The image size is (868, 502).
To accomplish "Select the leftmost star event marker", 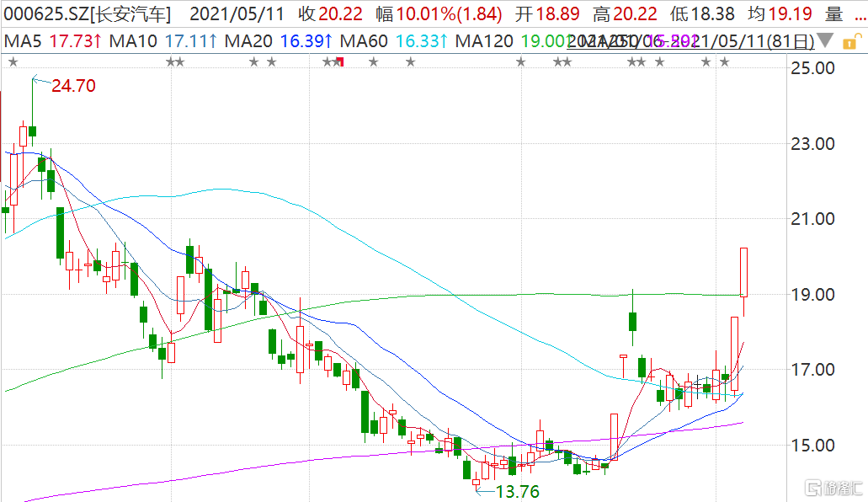I will (13, 62).
